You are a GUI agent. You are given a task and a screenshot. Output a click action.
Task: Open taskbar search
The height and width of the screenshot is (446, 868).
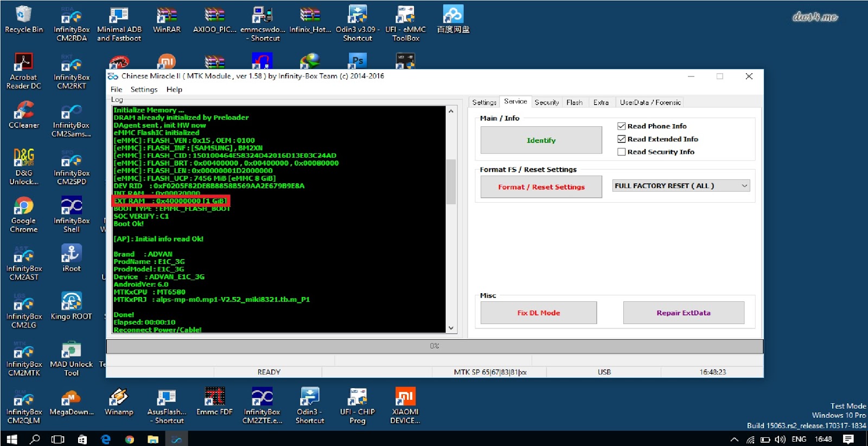coord(35,439)
